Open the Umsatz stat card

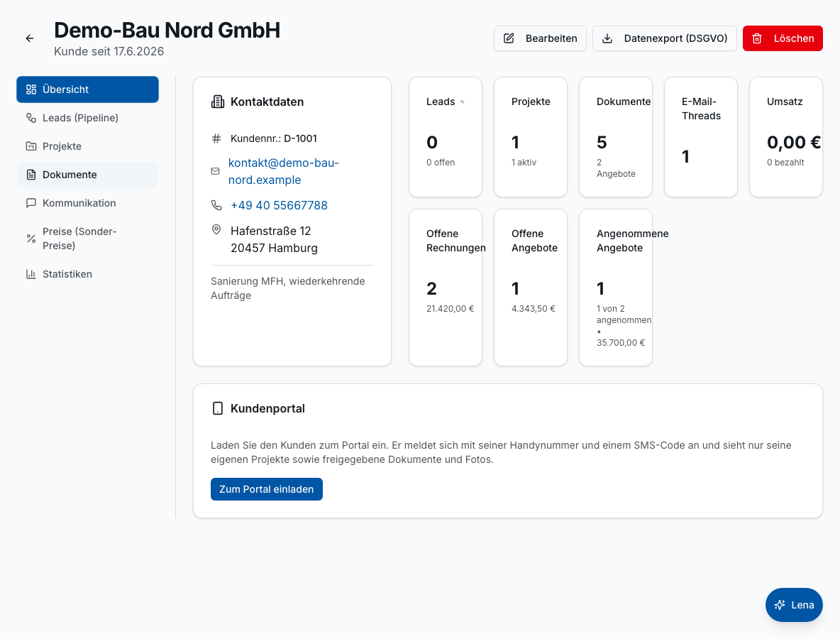click(x=786, y=137)
